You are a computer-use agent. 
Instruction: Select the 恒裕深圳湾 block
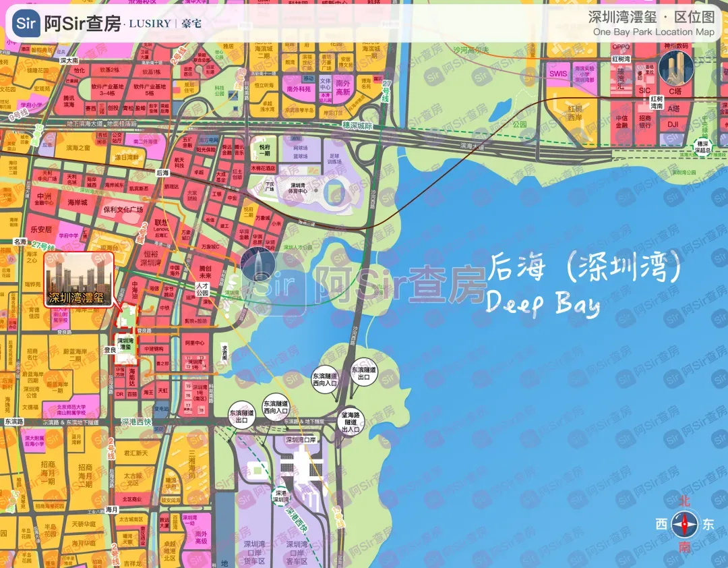tap(152, 258)
